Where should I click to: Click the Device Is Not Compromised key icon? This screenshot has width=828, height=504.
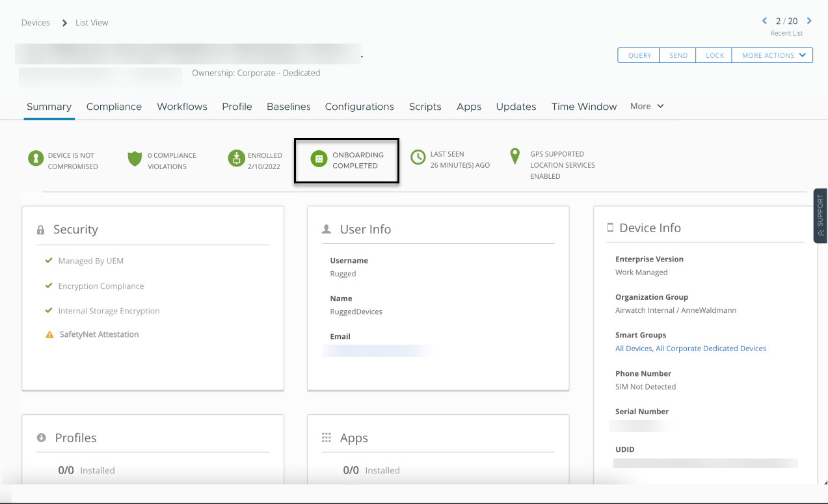pyautogui.click(x=36, y=159)
